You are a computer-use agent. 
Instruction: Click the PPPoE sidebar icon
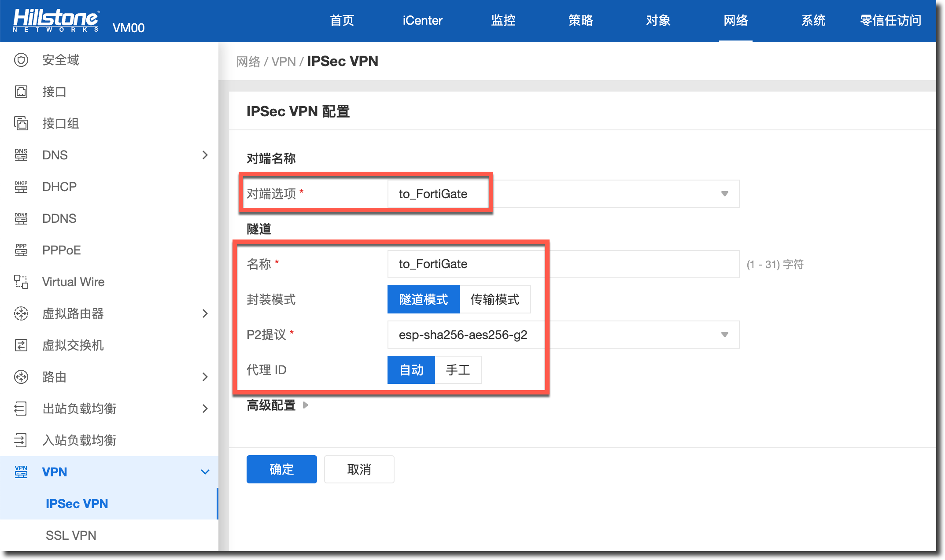(21, 250)
